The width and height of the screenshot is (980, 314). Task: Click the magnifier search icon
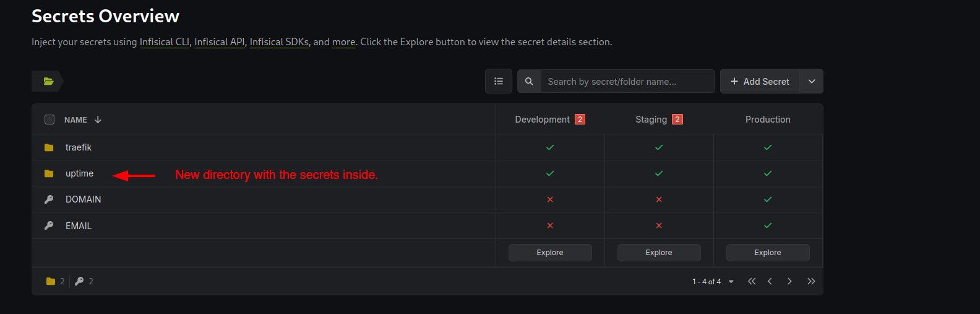[529, 81]
